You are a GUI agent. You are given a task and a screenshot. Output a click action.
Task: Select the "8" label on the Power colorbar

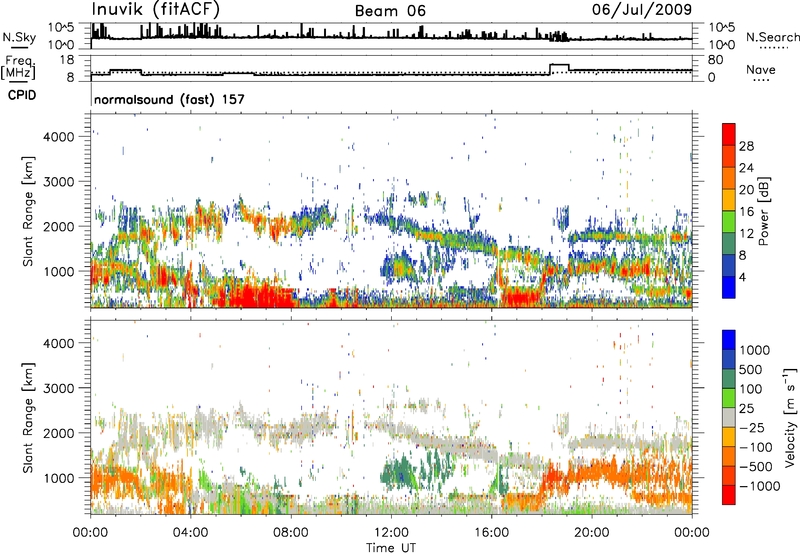pyautogui.click(x=742, y=255)
